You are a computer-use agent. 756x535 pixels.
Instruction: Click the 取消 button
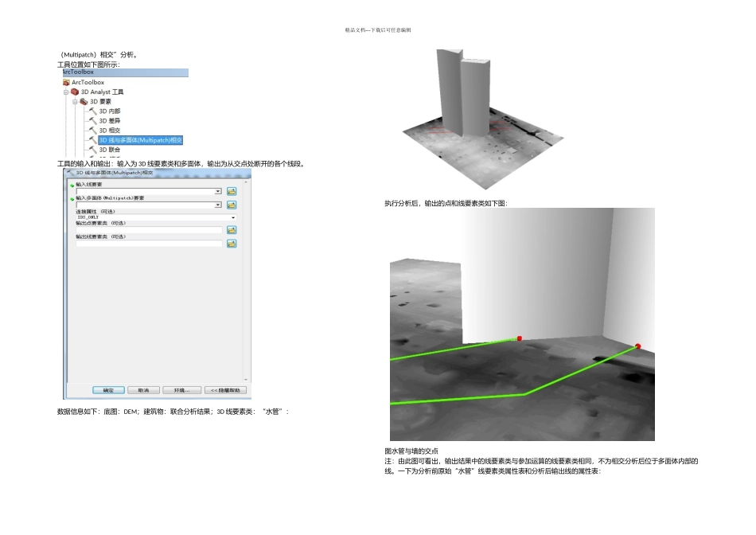point(143,390)
